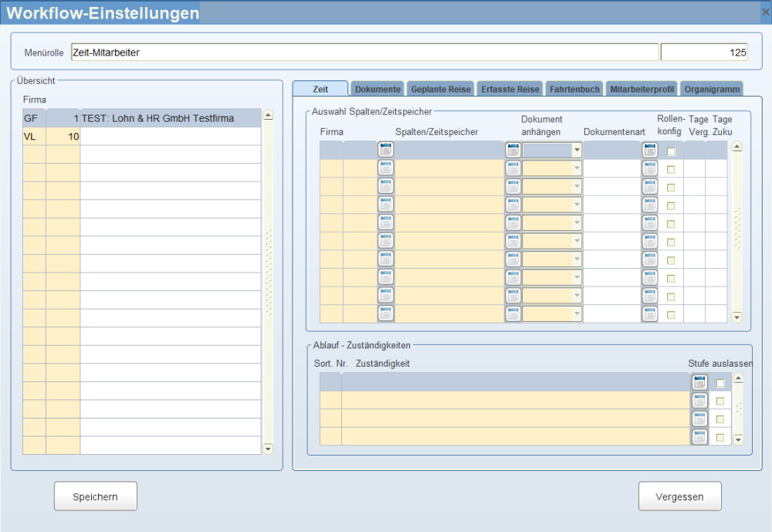The image size is (772, 532).
Task: Open Dokument anhängen dropdown in last row
Action: (576, 313)
